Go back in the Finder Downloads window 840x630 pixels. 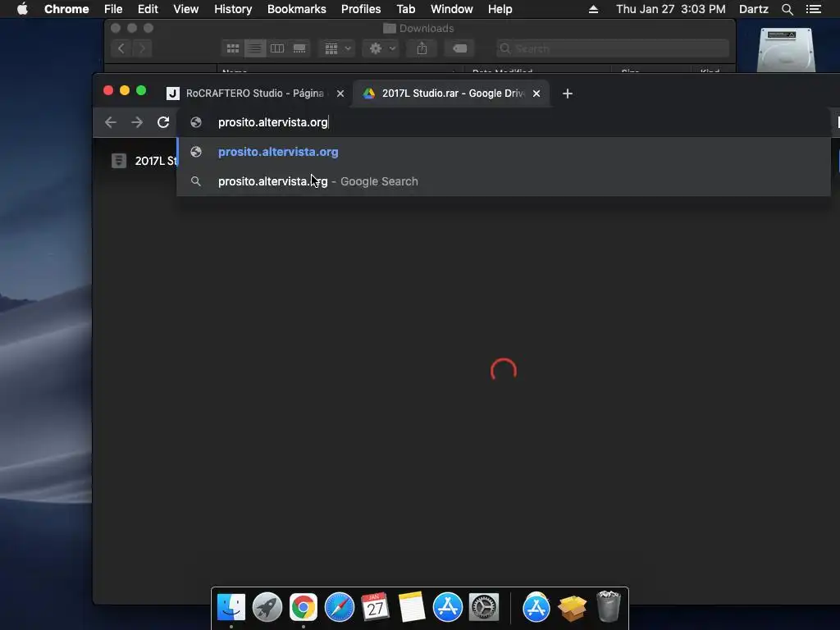click(x=121, y=48)
